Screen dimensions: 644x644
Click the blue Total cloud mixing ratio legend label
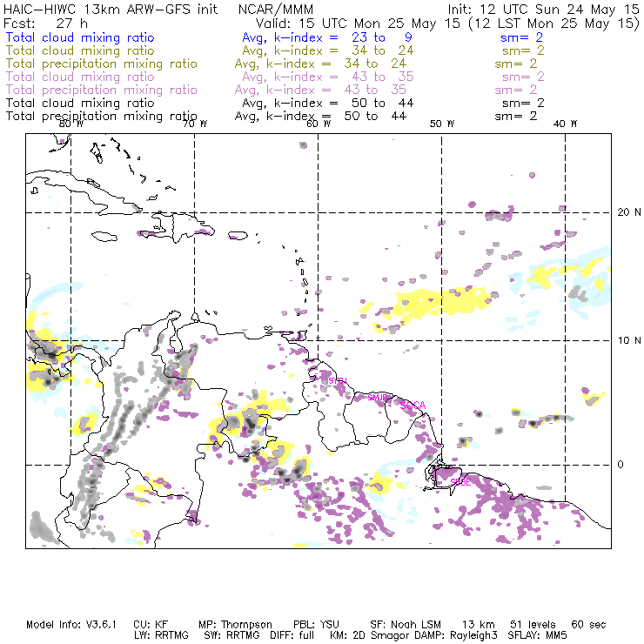[x=80, y=37]
